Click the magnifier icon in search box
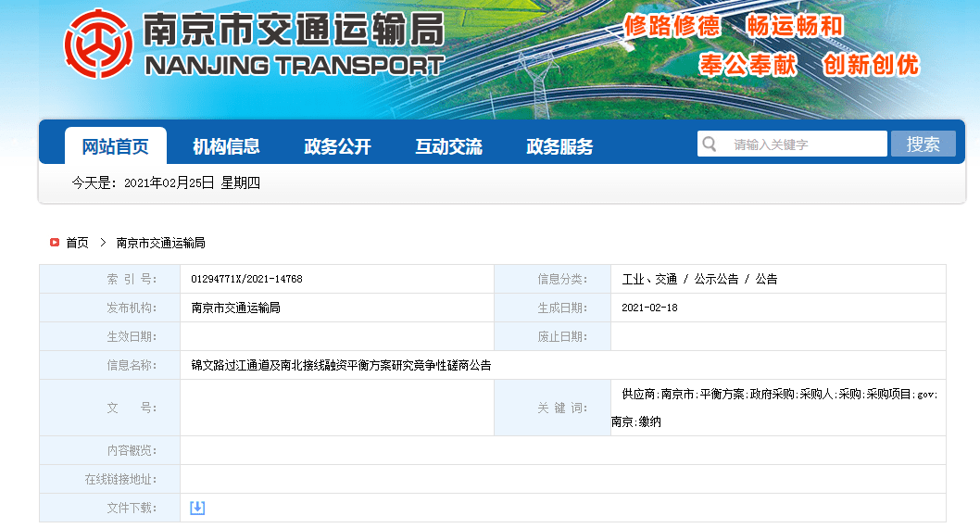This screenshot has width=980, height=528. (x=710, y=145)
